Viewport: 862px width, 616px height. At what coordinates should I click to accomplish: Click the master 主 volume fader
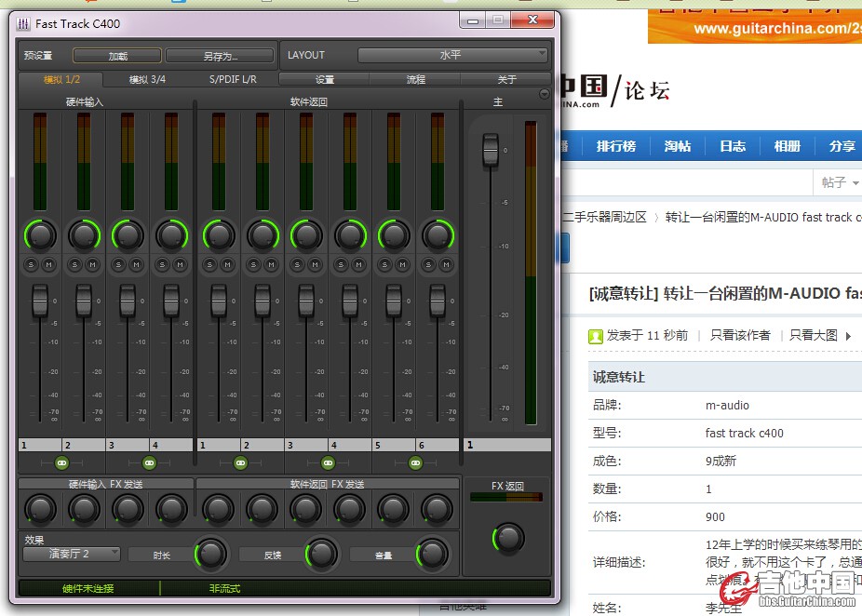(491, 150)
